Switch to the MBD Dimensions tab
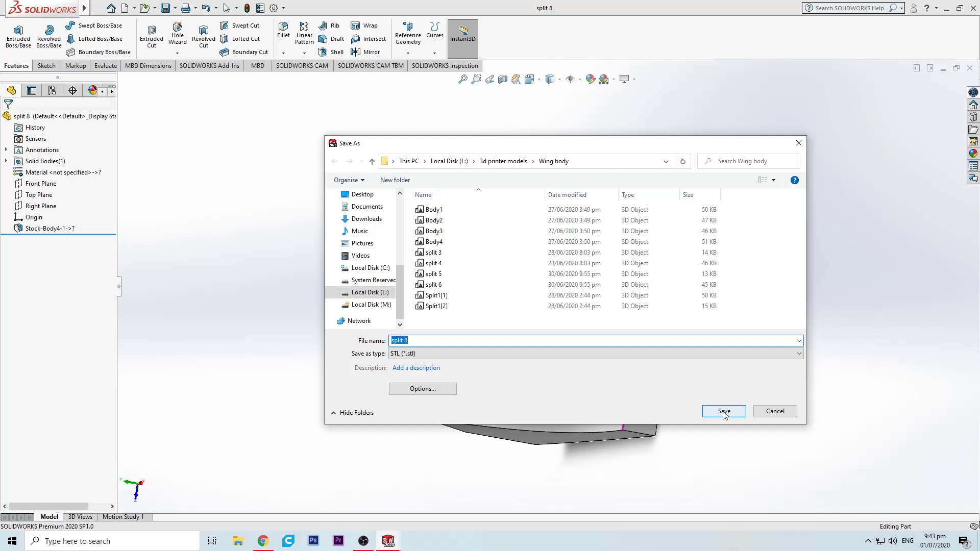 tap(148, 66)
